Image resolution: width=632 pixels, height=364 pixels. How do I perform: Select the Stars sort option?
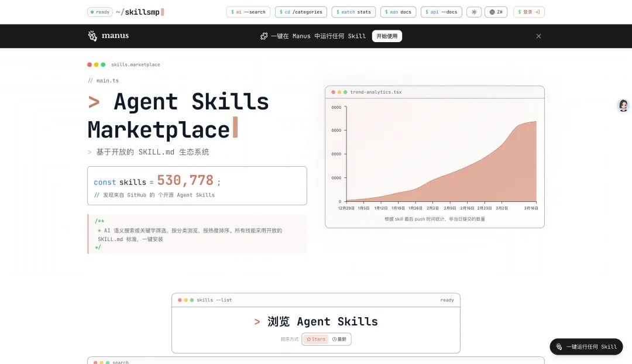click(x=315, y=339)
